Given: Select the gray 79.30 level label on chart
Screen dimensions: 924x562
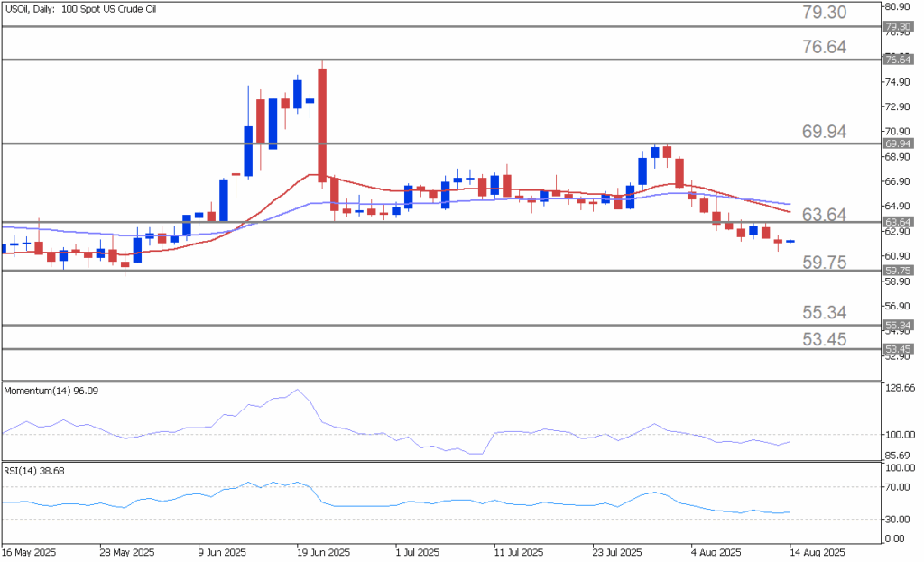Looking at the screenshot, I should click(824, 13).
